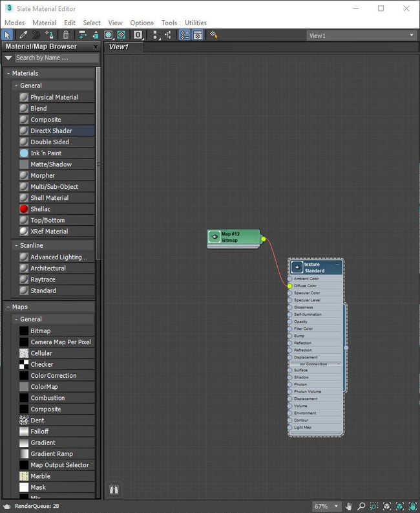The height and width of the screenshot is (513, 420).
Task: Collapse the mr Connection section on node
Action: [x=339, y=364]
